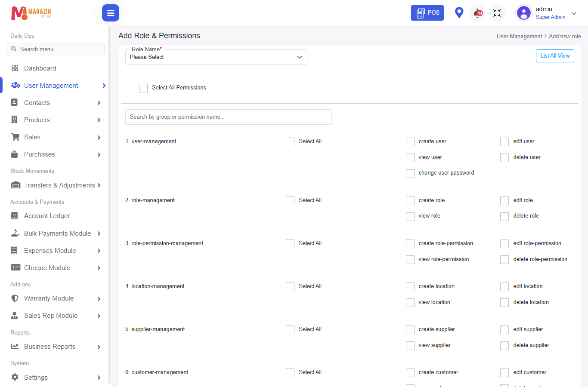Check the change user password permission
Screen dimensions: 588x387
[410, 174]
